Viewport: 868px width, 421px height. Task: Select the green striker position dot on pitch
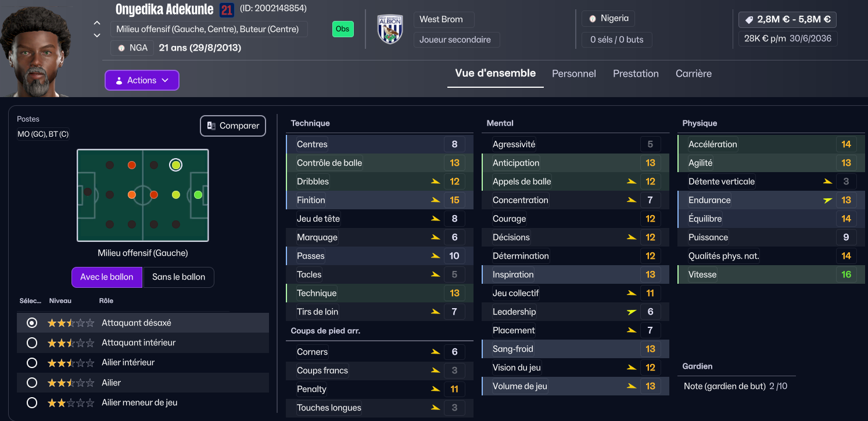(198, 195)
